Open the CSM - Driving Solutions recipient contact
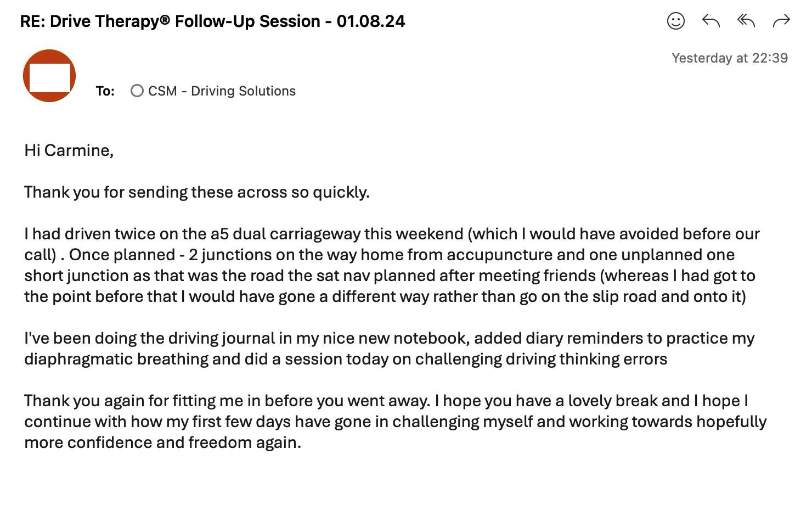 click(222, 91)
